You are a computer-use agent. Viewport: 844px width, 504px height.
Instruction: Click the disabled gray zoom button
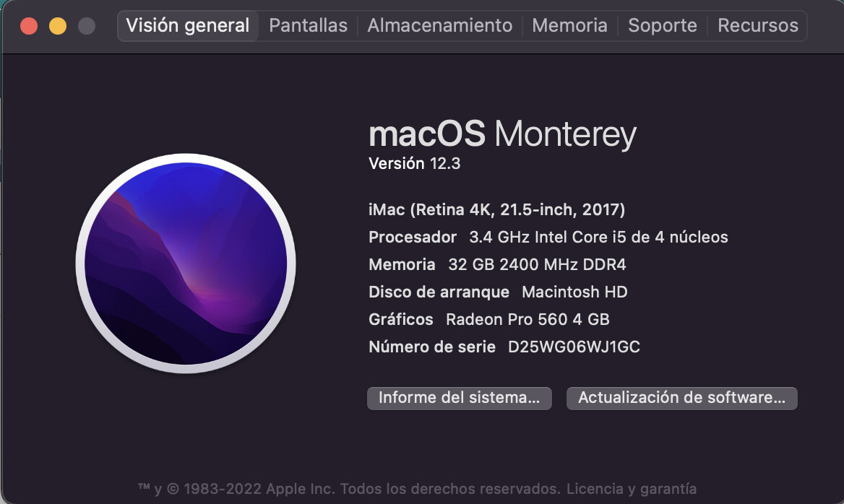tap(87, 26)
